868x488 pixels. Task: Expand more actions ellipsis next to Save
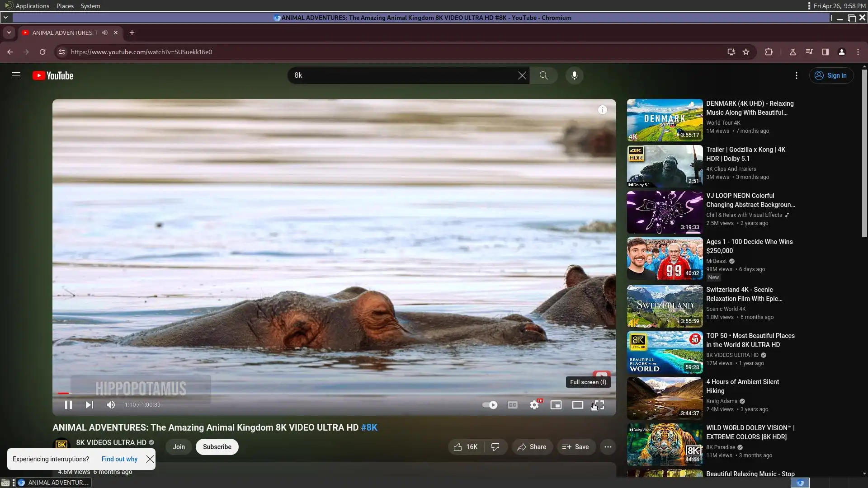[608, 447]
